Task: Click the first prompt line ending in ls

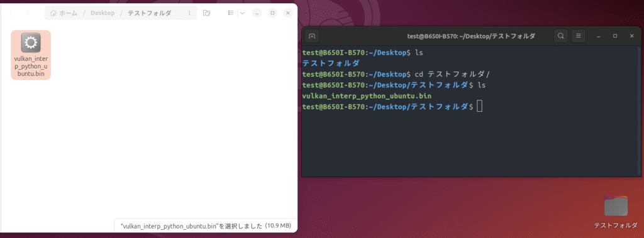Action: pyautogui.click(x=362, y=53)
